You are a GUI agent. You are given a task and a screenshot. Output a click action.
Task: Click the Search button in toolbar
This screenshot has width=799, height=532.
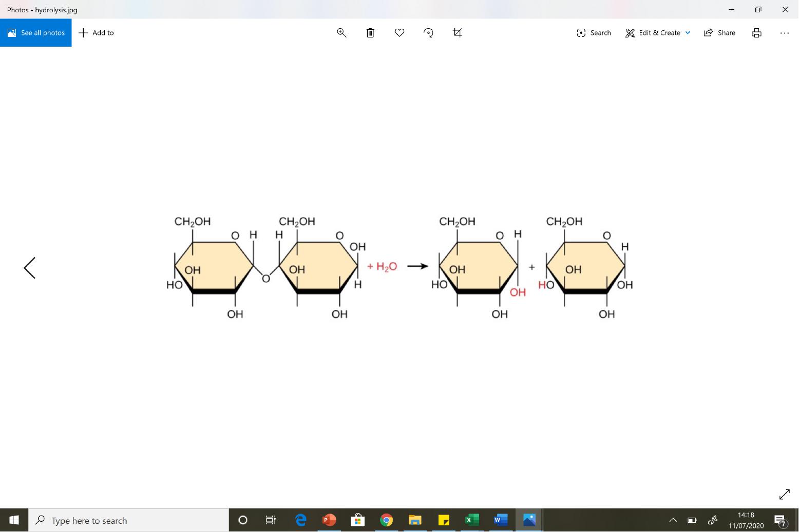(x=594, y=33)
